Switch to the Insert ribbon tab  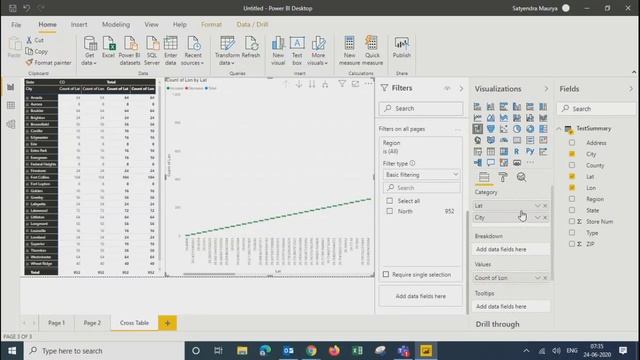point(79,24)
